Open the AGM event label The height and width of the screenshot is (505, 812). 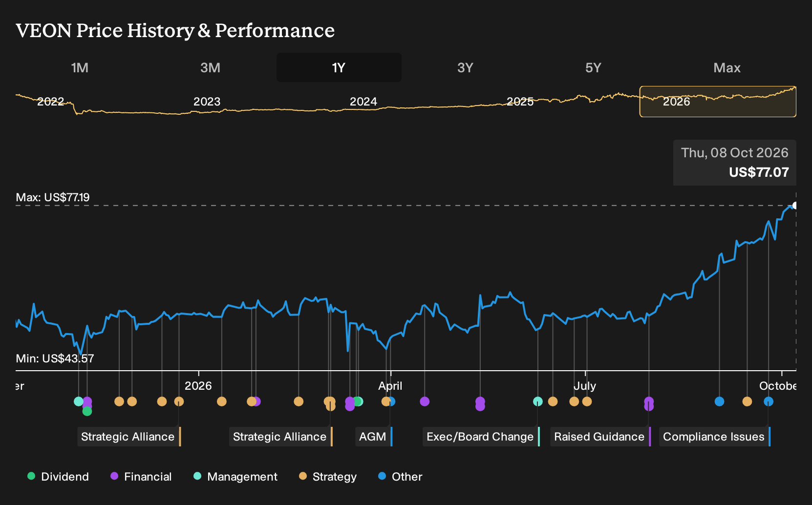[x=374, y=437]
